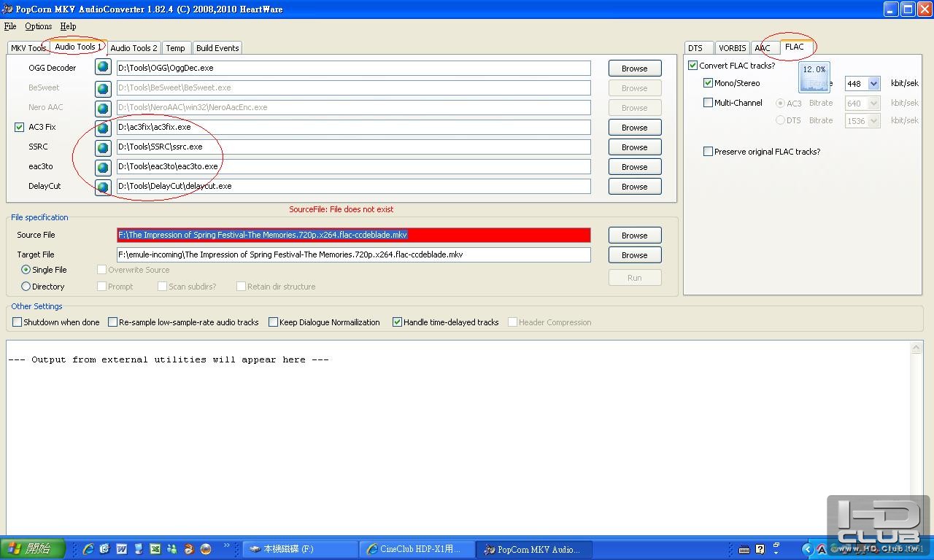Click the language bar help icon
This screenshot has height=560, width=934.
click(x=760, y=549)
